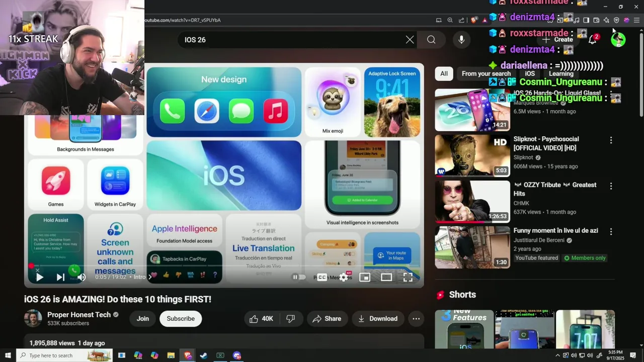Viewport: 644px width, 362px height.
Task: Open Proper Honest Tech channel avatar
Action: coord(33,318)
